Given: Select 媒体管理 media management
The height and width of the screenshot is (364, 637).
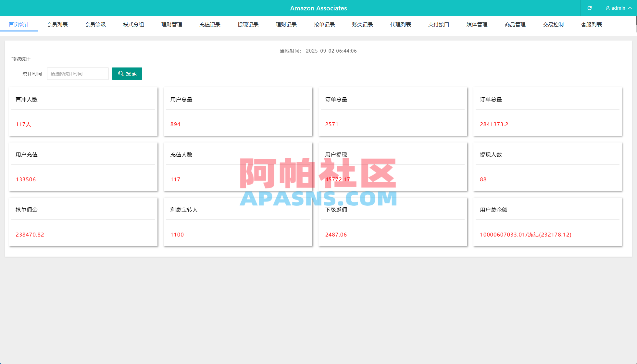Looking at the screenshot, I should (x=477, y=24).
